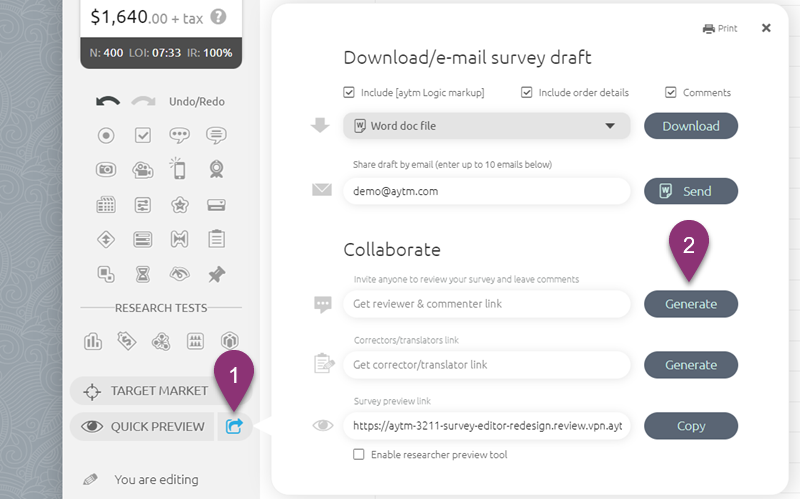Toggle Include aytm Logic markup checkbox
The height and width of the screenshot is (500, 800).
tap(349, 93)
